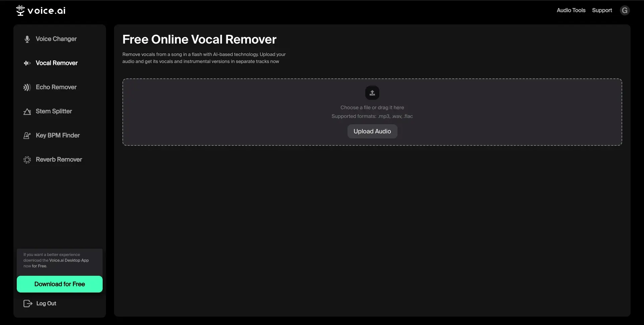Click the Reverb Remover circle icon
This screenshot has height=325, width=644.
(27, 160)
